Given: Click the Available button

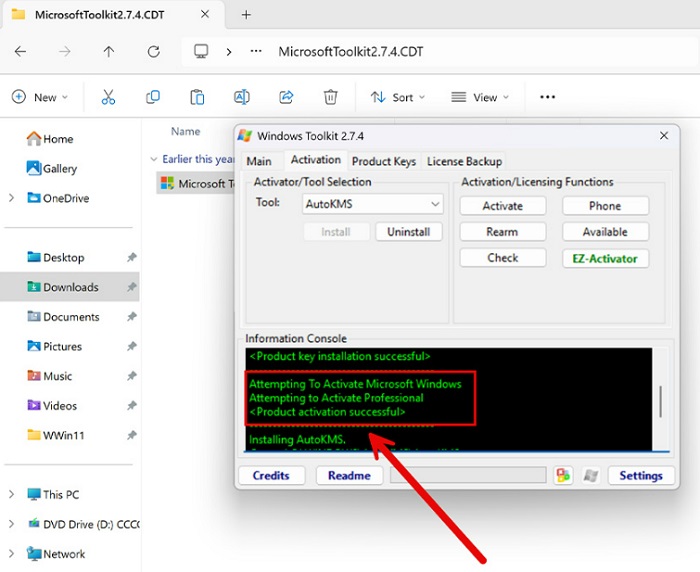Looking at the screenshot, I should coord(605,232).
